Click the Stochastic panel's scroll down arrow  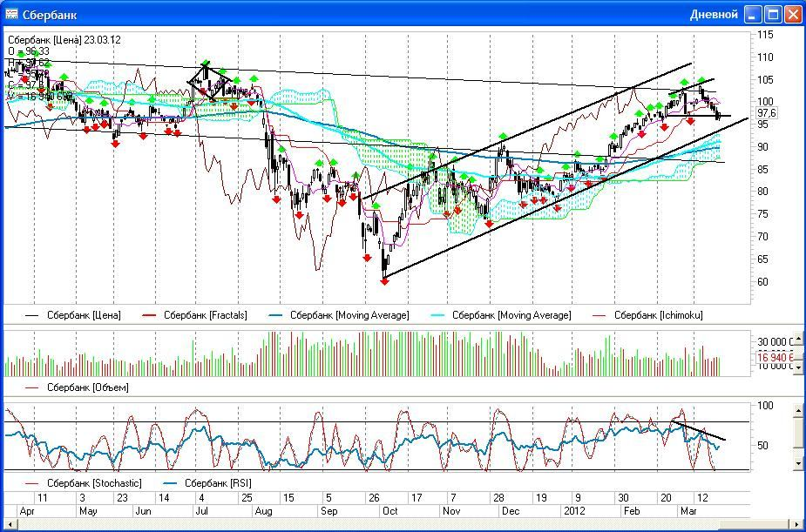[x=799, y=464]
